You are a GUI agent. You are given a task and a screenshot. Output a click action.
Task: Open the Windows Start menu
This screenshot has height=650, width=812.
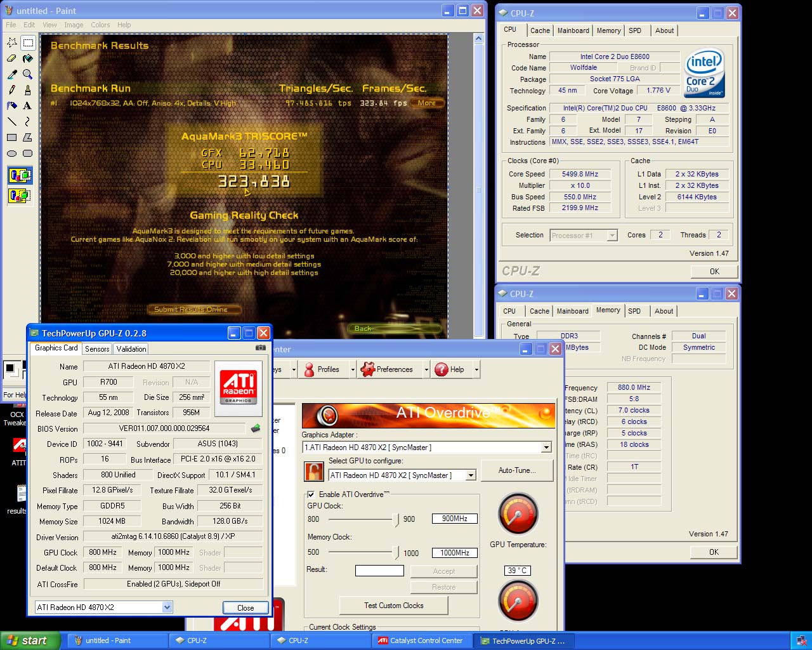click(x=30, y=640)
